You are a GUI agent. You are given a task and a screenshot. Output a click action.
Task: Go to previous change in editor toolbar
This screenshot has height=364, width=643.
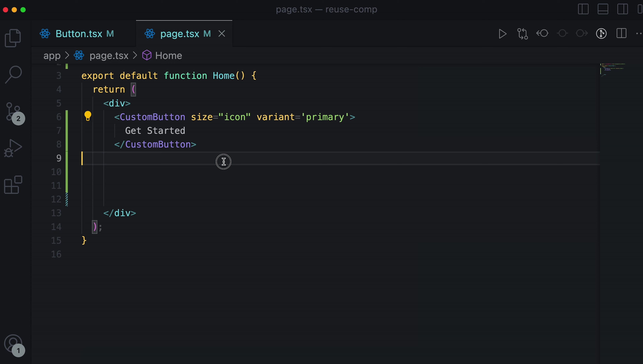(542, 33)
